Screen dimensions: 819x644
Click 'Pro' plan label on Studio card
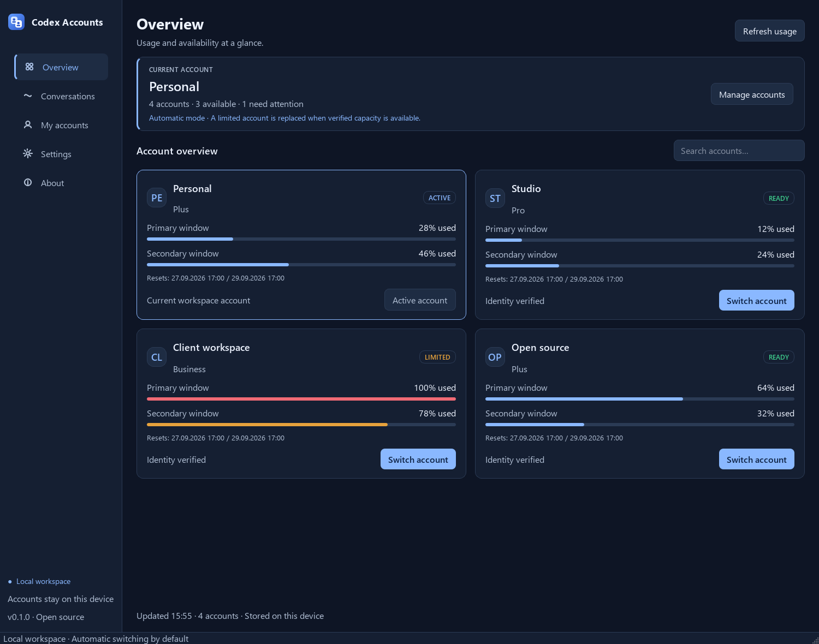click(518, 210)
